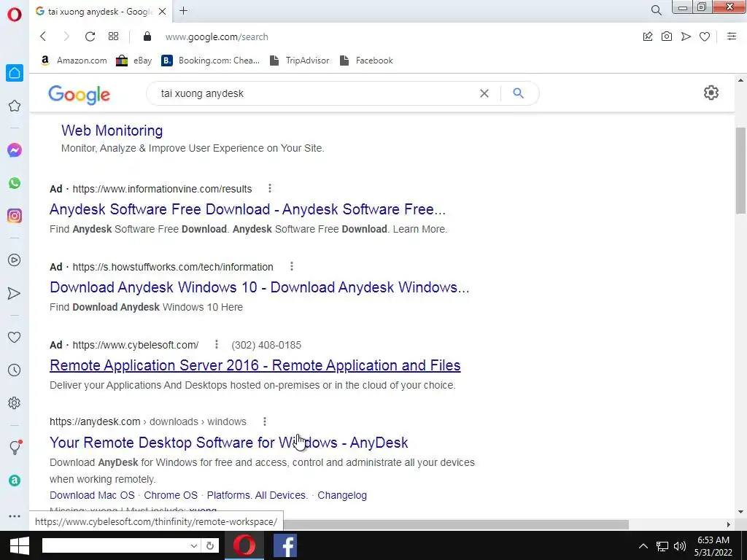Open Amazon.com bookmark
This screenshot has height=560, width=747.
[x=74, y=61]
